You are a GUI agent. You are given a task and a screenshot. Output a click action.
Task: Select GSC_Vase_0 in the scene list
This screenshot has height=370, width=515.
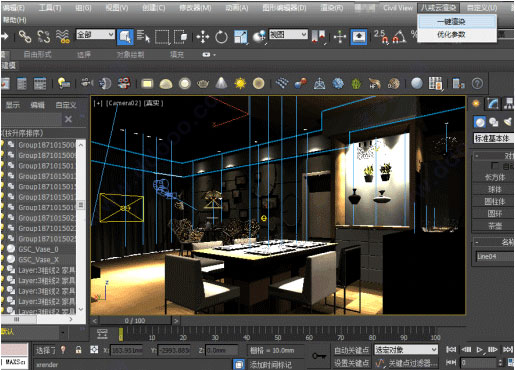pos(38,249)
